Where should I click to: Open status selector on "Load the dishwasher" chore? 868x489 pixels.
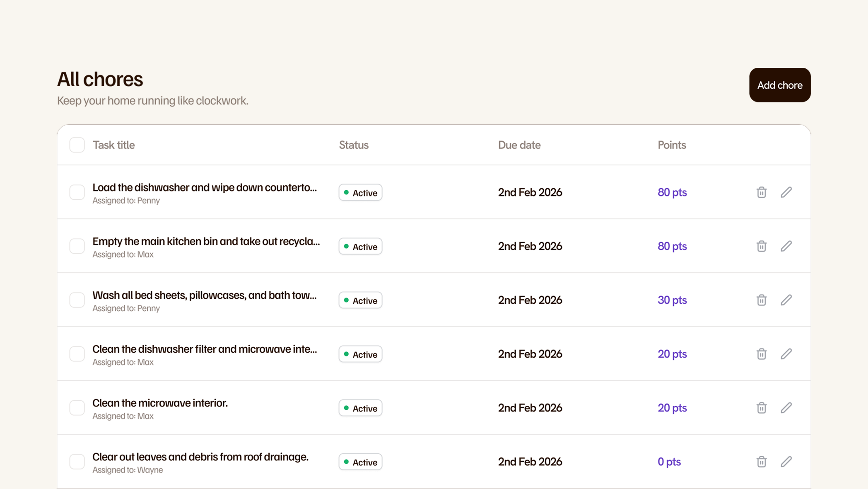pyautogui.click(x=360, y=192)
